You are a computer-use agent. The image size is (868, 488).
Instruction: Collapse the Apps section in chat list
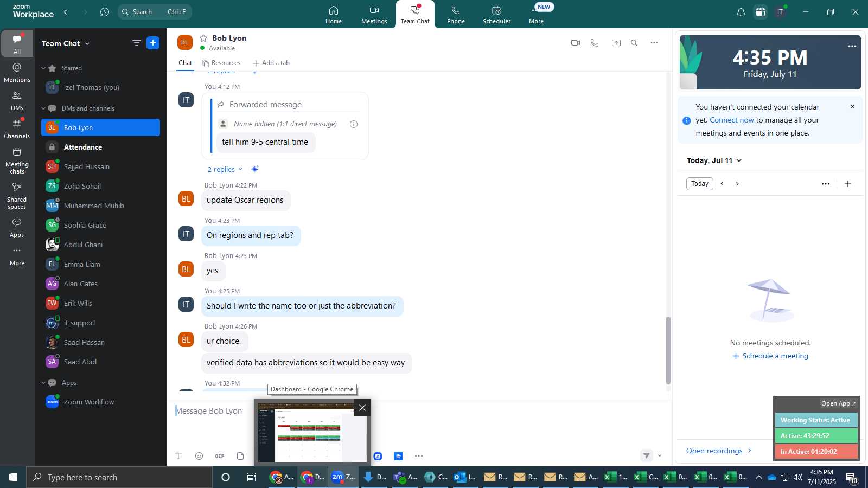(x=43, y=383)
